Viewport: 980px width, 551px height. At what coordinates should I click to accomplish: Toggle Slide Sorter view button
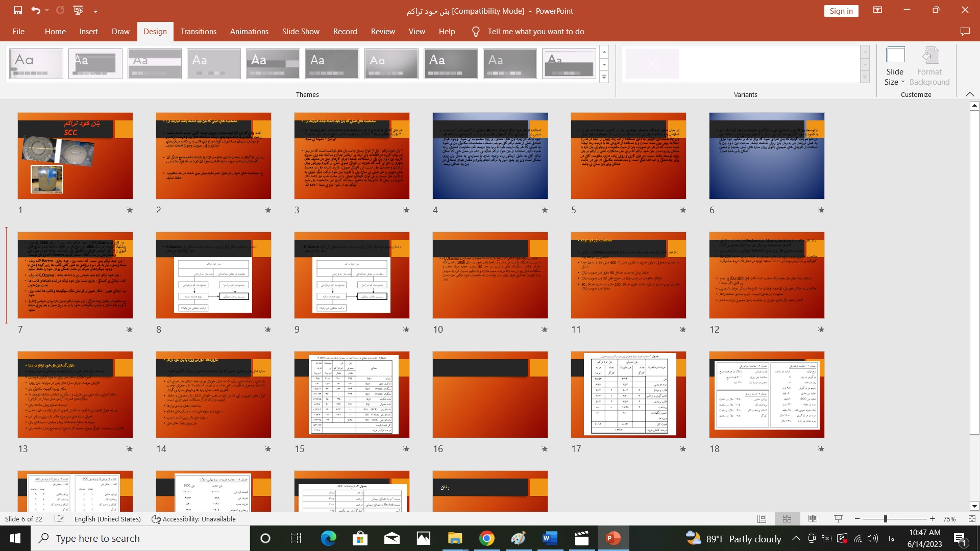click(x=787, y=519)
